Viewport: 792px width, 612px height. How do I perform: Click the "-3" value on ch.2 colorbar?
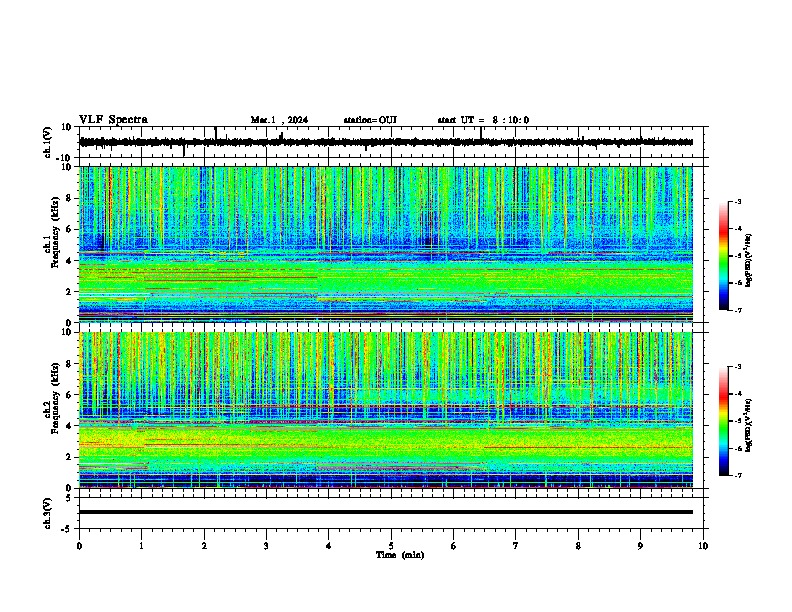pyautogui.click(x=738, y=367)
